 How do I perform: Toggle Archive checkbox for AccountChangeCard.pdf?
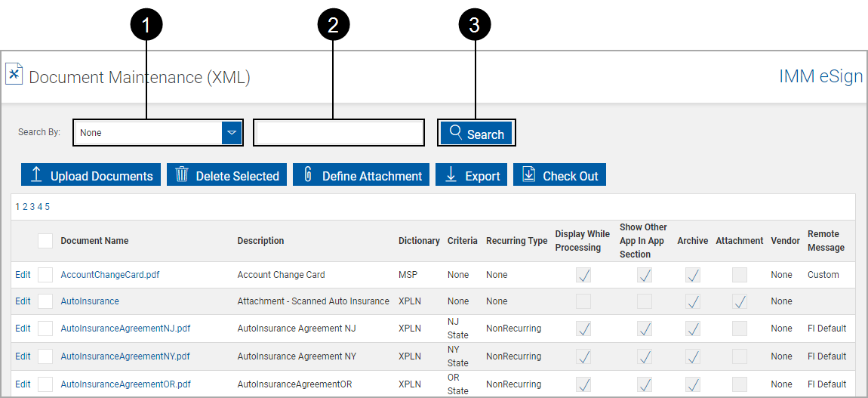[x=693, y=275]
